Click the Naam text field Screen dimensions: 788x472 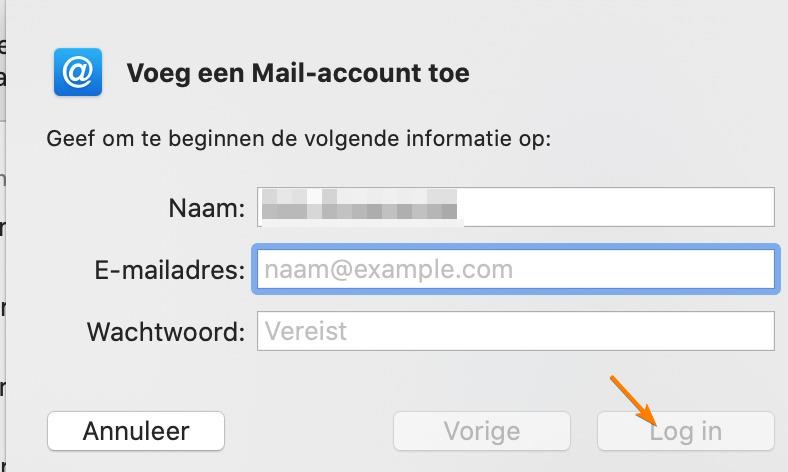516,207
